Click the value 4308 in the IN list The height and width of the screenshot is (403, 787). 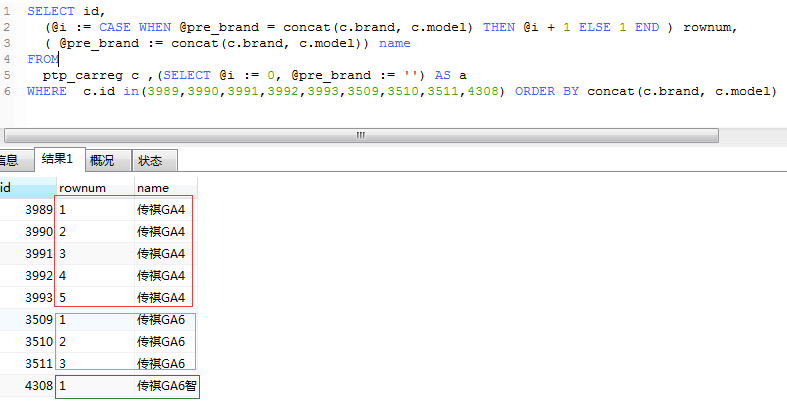coord(483,91)
